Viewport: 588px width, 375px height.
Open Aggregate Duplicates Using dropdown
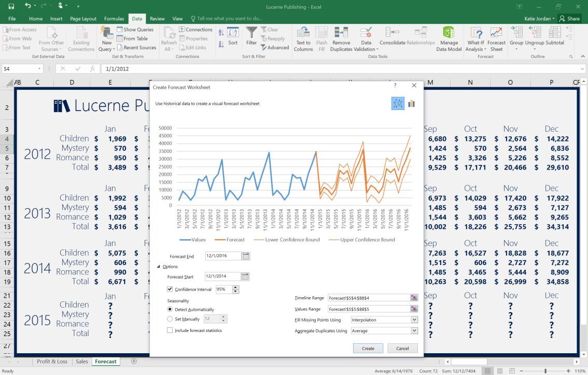click(x=414, y=331)
